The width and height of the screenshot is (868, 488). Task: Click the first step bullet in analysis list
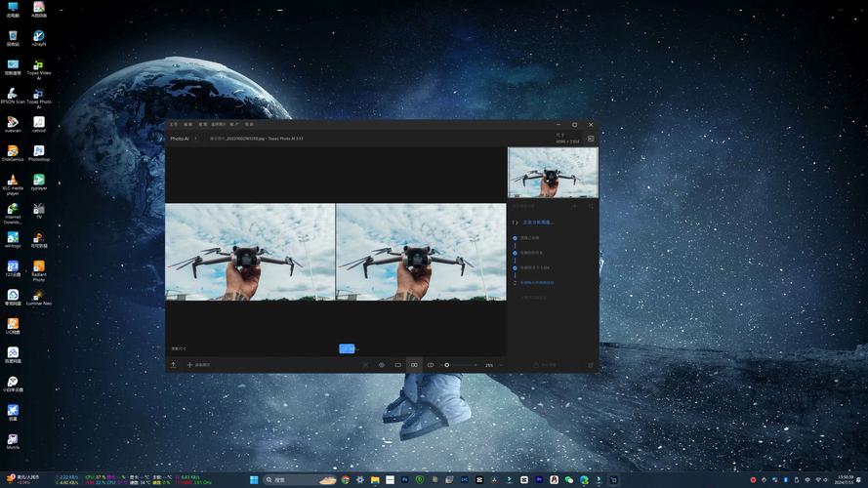(515, 238)
